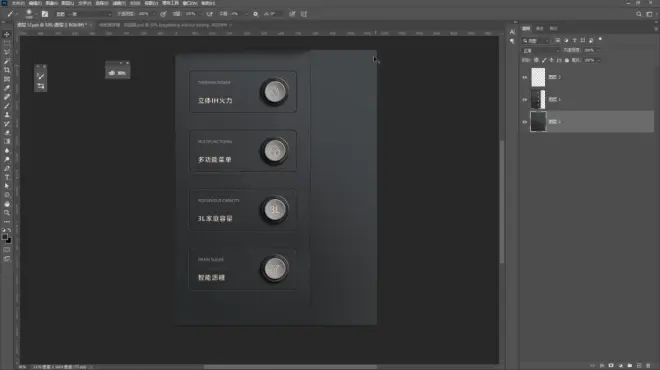Select the Clone Stamp tool

click(x=7, y=114)
